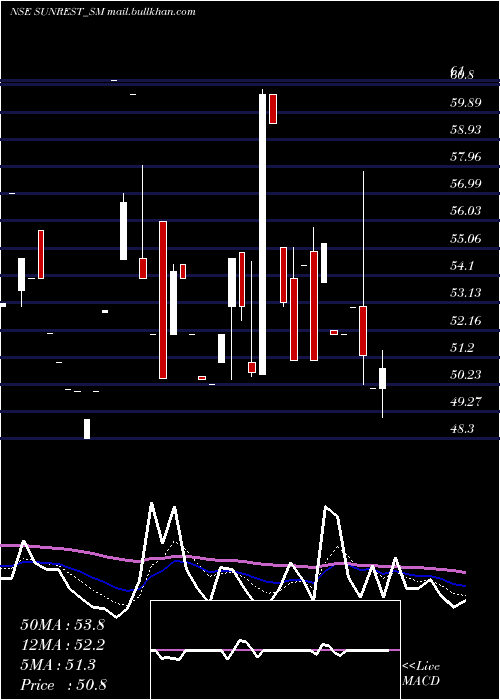Click the 51.2 price axis label

(462, 348)
